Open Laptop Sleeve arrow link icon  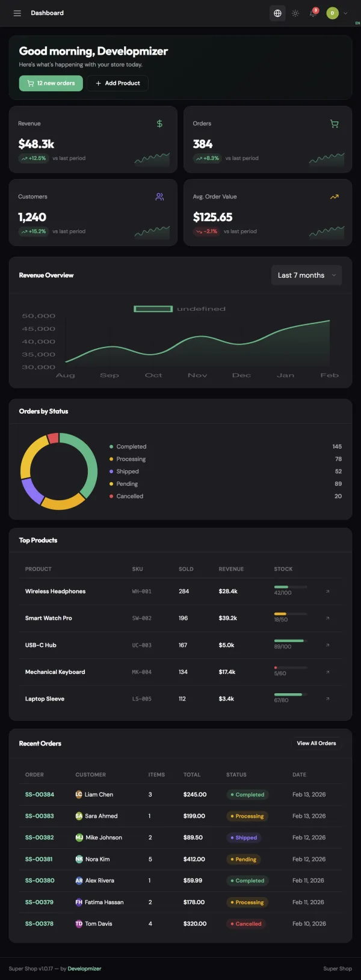pyautogui.click(x=327, y=699)
